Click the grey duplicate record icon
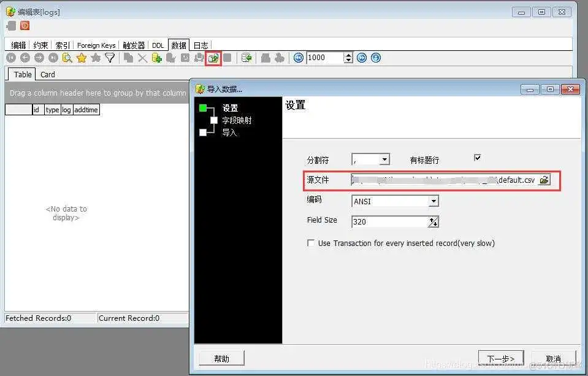 click(128, 58)
